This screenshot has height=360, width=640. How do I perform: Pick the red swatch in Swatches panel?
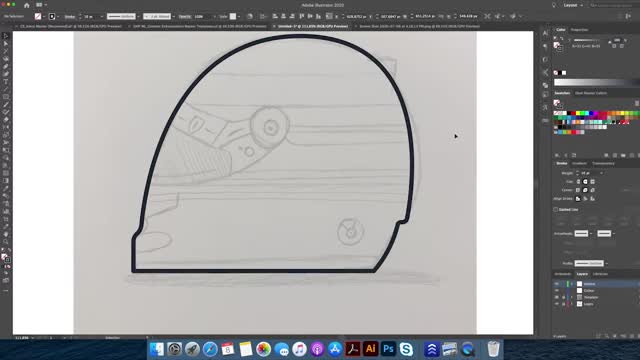point(573,113)
